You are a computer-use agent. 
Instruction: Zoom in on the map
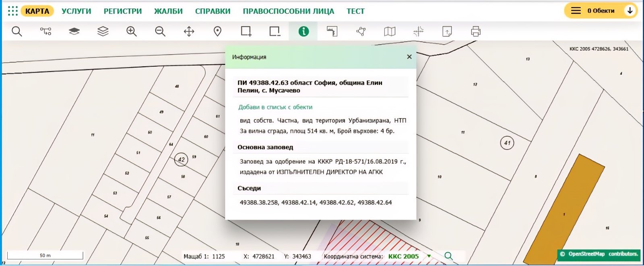pyautogui.click(x=132, y=31)
